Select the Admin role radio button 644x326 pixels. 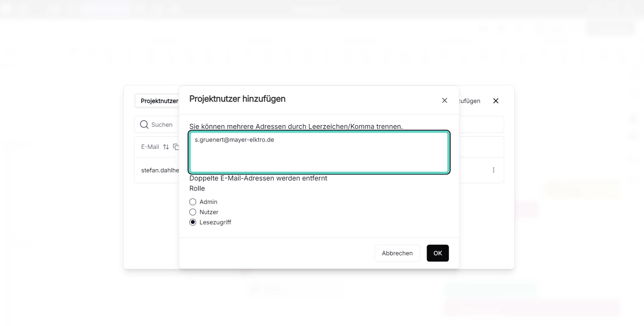[193, 202]
